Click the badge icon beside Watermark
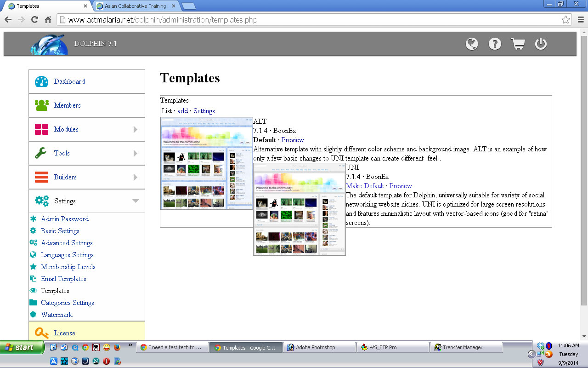The height and width of the screenshot is (368, 588). tap(33, 315)
